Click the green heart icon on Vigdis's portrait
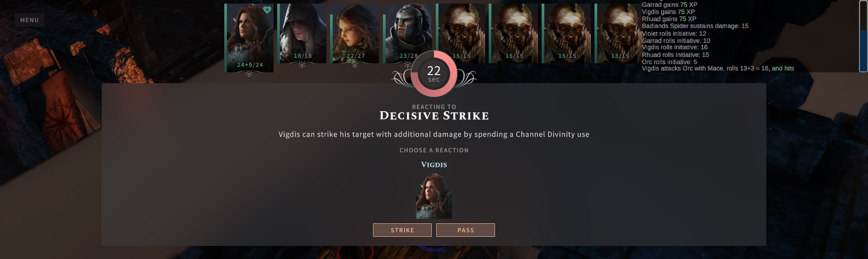The width and height of the screenshot is (868, 259). point(267,9)
